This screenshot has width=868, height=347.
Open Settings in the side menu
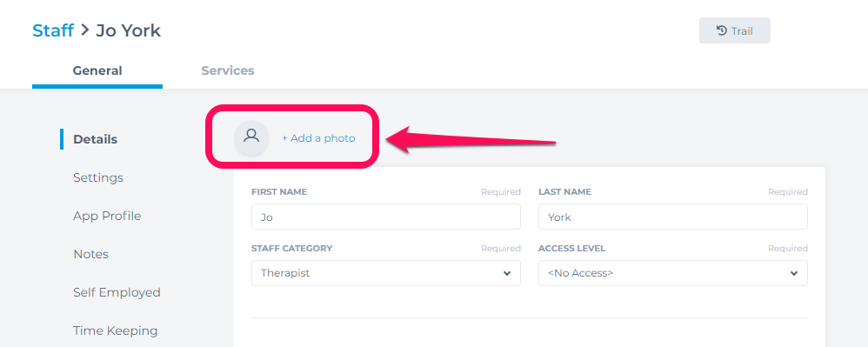(x=98, y=177)
